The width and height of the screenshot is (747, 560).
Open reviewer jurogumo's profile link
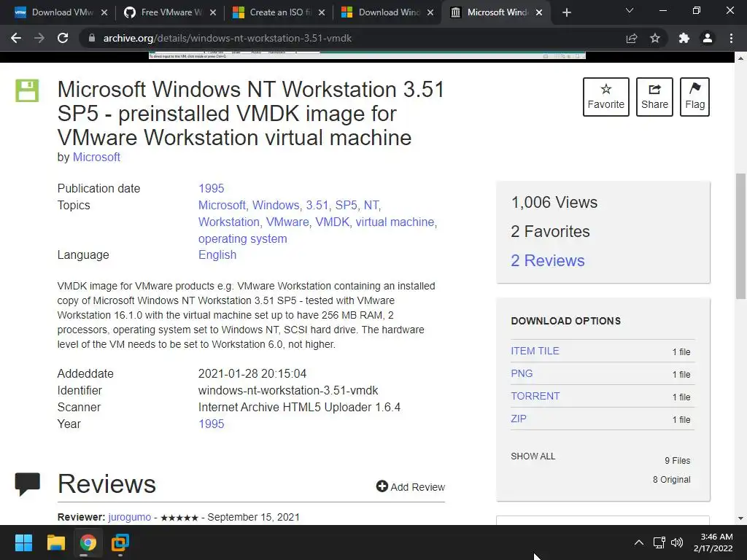pyautogui.click(x=129, y=517)
